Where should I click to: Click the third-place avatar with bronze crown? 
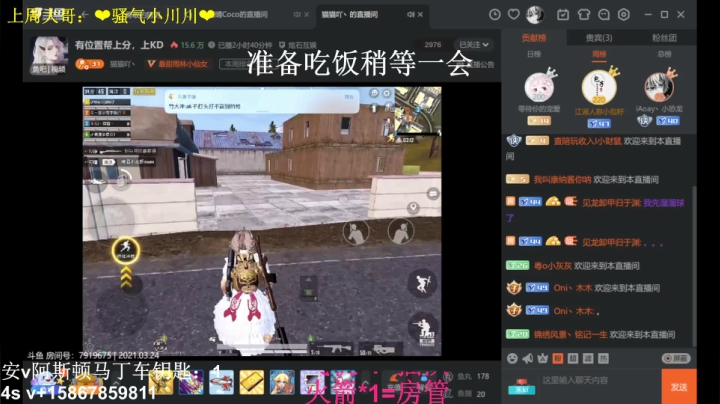coord(659,87)
